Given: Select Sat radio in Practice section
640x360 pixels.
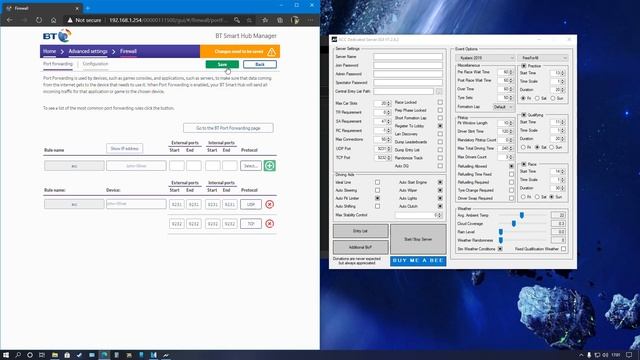Looking at the screenshot, I should 538,98.
